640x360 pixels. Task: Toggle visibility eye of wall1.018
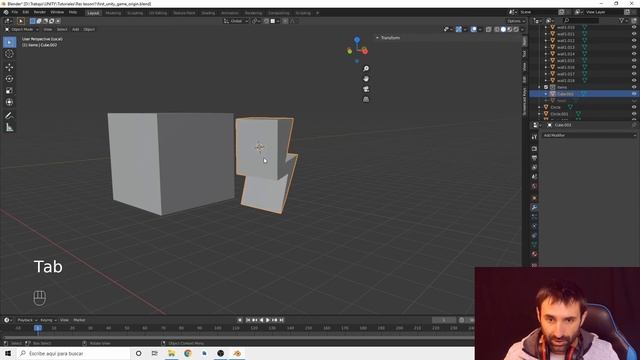point(634,81)
